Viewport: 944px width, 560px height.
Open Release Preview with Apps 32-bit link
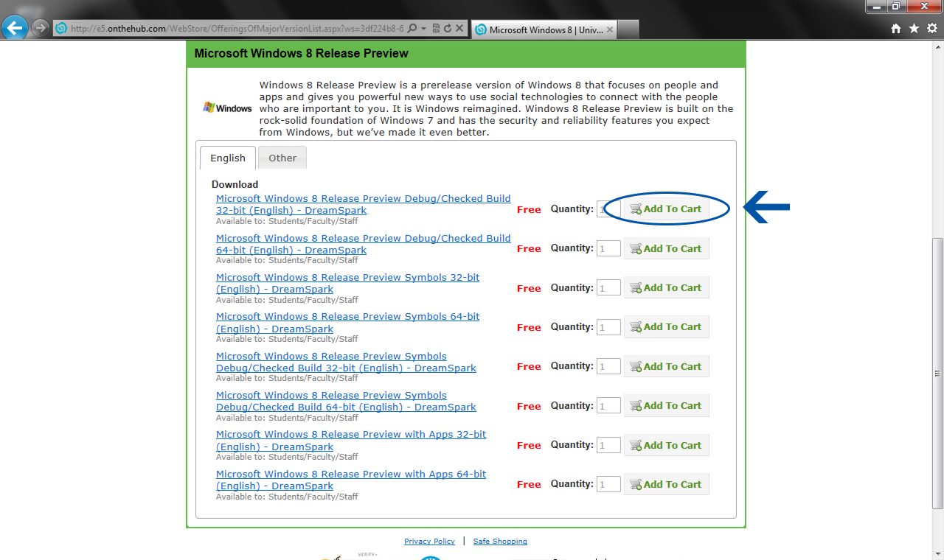point(351,441)
